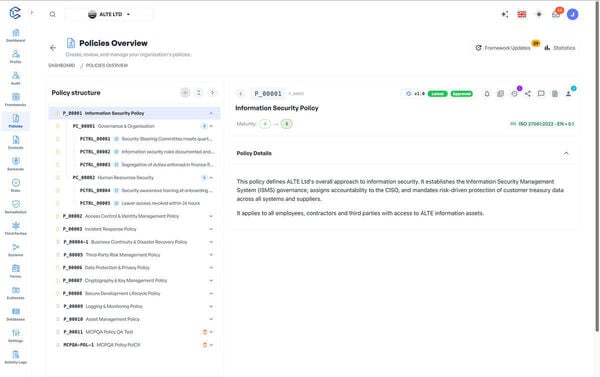
Task: Open the Frameworks sidebar item
Action: coord(16,100)
